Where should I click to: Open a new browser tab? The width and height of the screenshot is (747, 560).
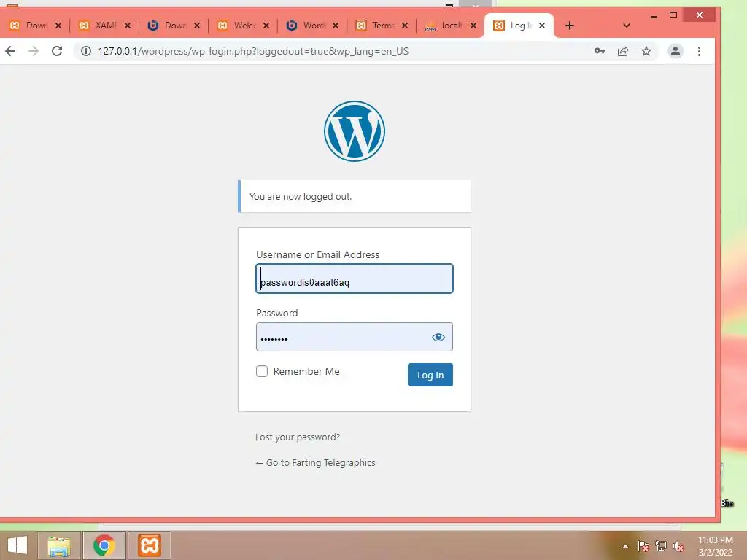pos(569,26)
